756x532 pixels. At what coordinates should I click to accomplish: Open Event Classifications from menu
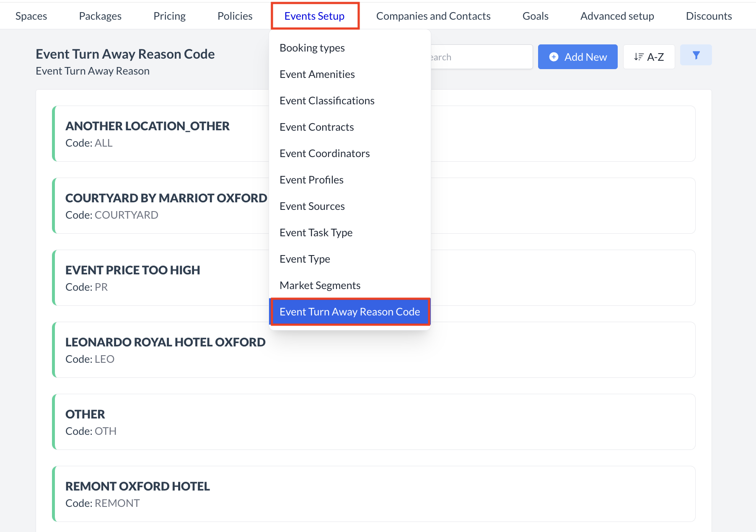(327, 101)
